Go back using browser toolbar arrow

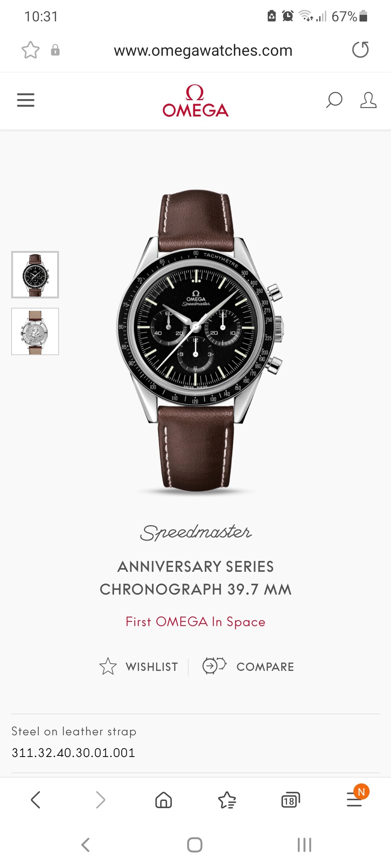35,800
